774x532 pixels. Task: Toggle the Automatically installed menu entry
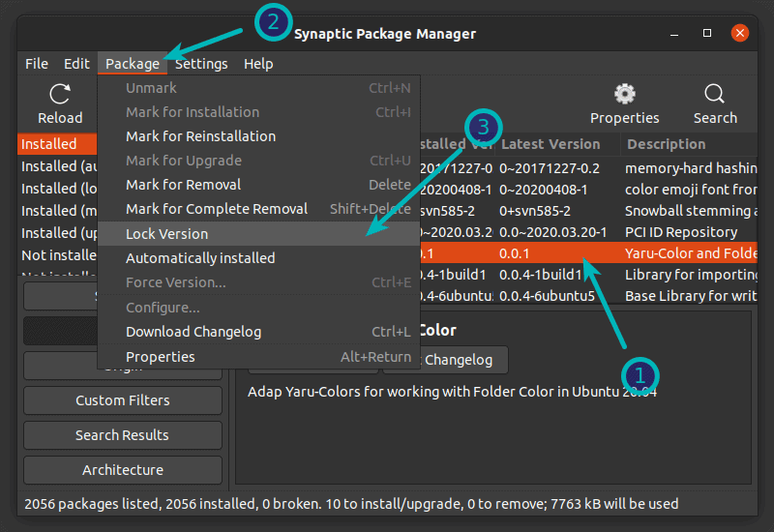[200, 258]
